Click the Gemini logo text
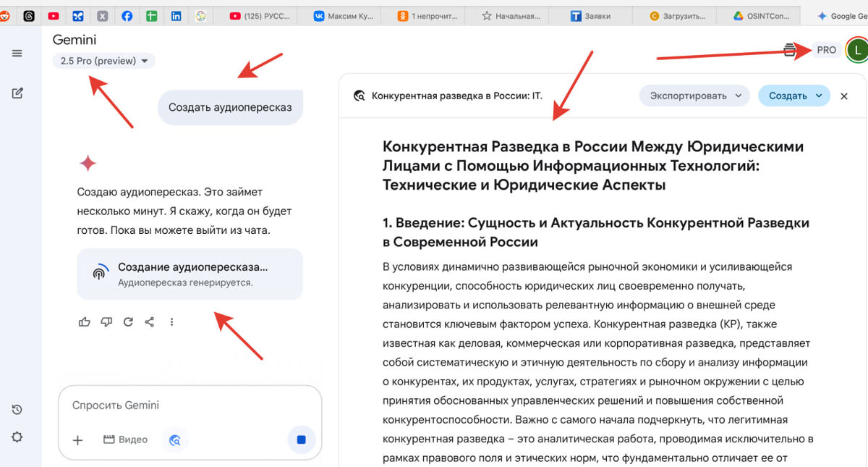Screen dimensions: 868x467 click(x=75, y=40)
